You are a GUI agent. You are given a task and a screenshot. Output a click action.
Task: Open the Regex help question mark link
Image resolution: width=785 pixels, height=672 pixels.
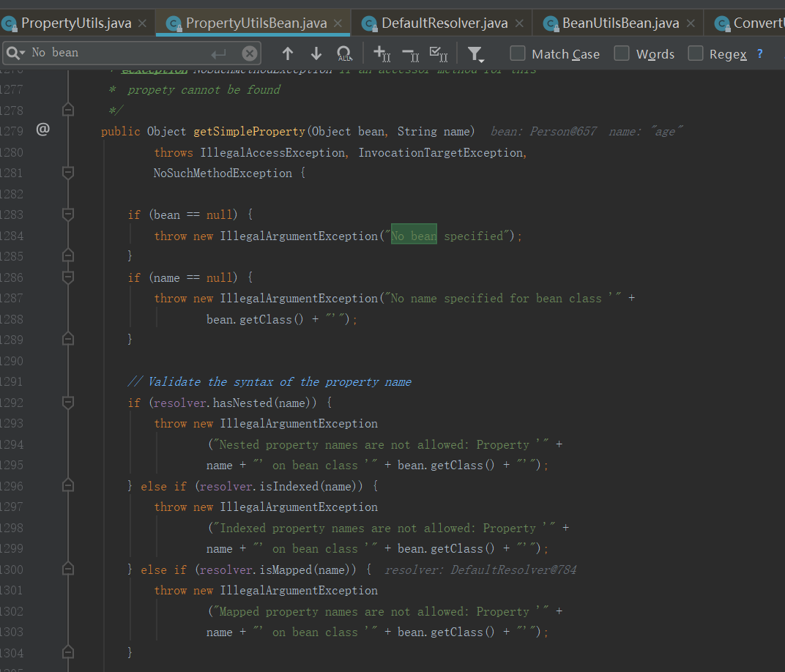coord(759,53)
